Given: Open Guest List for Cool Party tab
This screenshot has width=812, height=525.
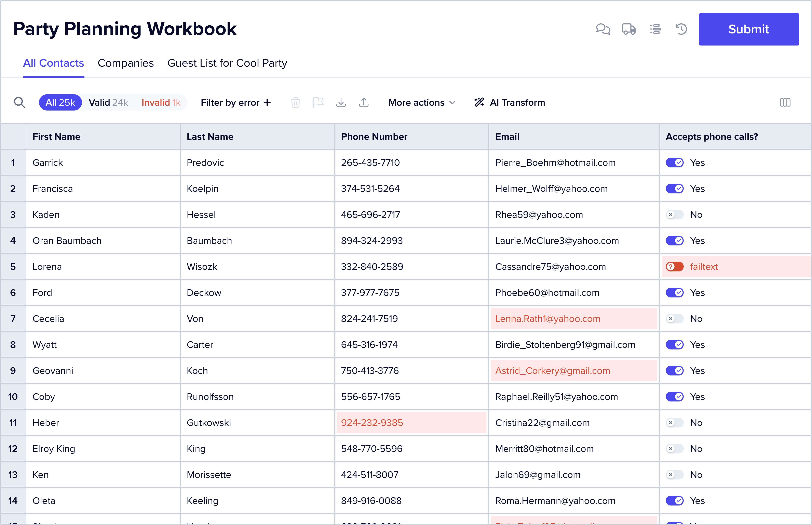Looking at the screenshot, I should (227, 63).
